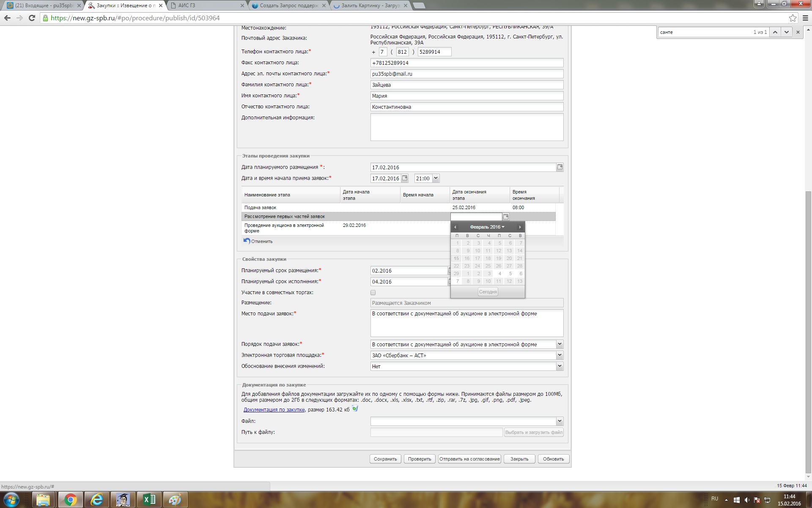Open calendar for planned placement date
This screenshot has height=508, width=812.
tap(560, 167)
